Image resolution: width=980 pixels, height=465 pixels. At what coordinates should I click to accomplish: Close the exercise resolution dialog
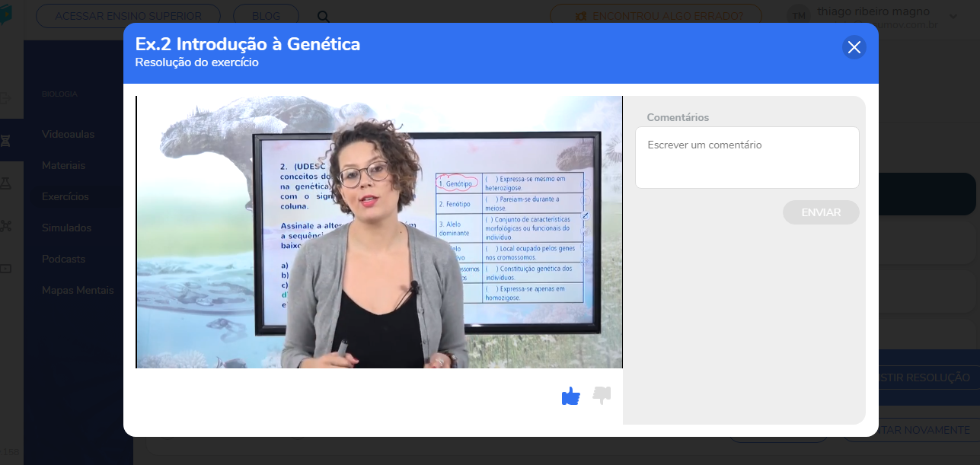point(854,47)
